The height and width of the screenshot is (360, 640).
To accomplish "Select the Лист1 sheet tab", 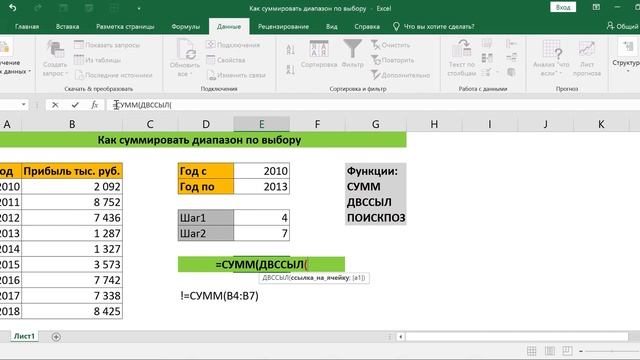I will (24, 336).
